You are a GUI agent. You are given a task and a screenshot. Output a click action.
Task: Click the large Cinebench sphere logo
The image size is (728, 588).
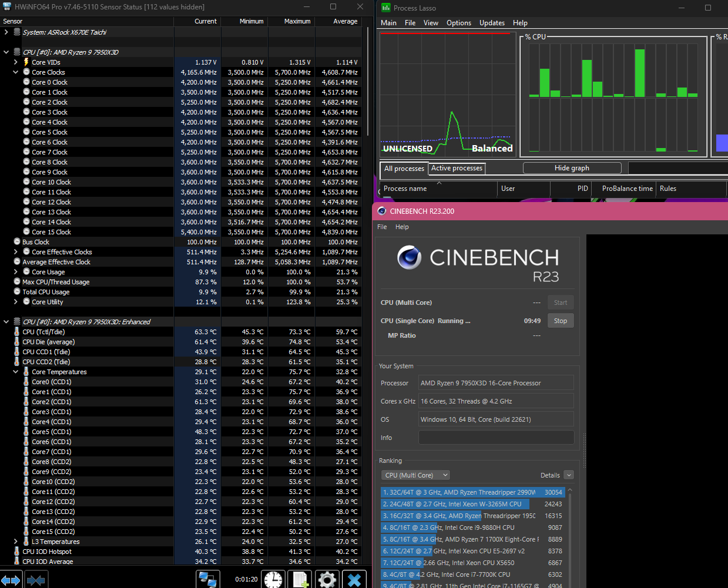tap(409, 257)
